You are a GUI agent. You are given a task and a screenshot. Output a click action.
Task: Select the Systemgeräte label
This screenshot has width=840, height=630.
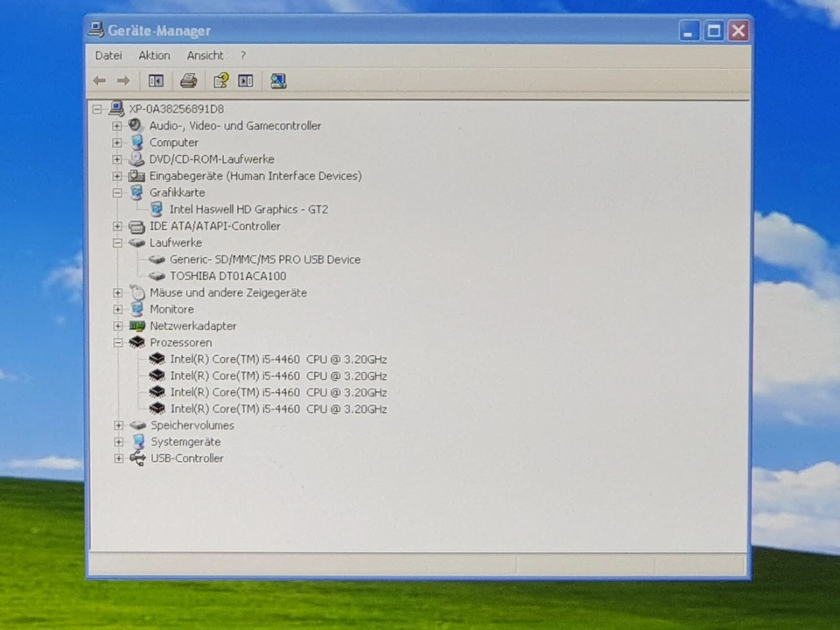185,442
